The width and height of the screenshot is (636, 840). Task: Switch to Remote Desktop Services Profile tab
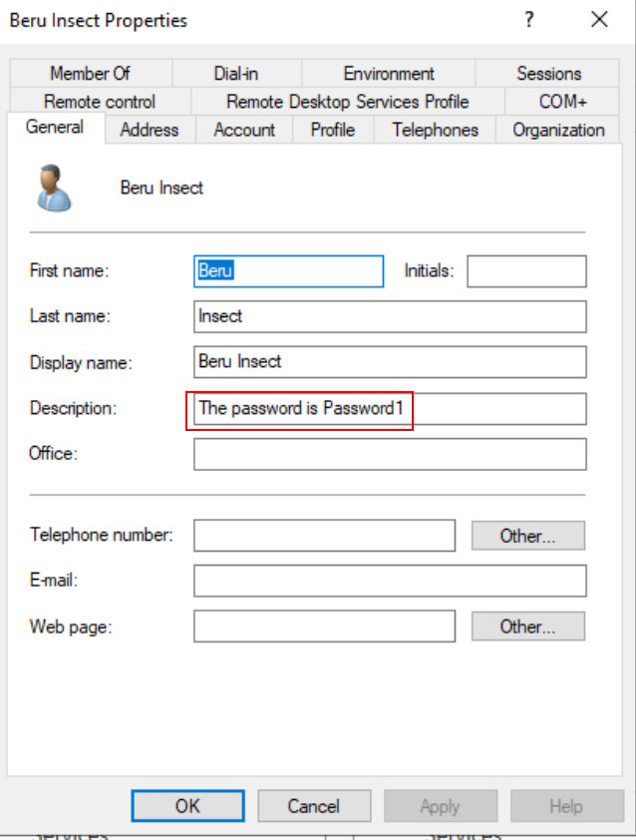pos(347,102)
